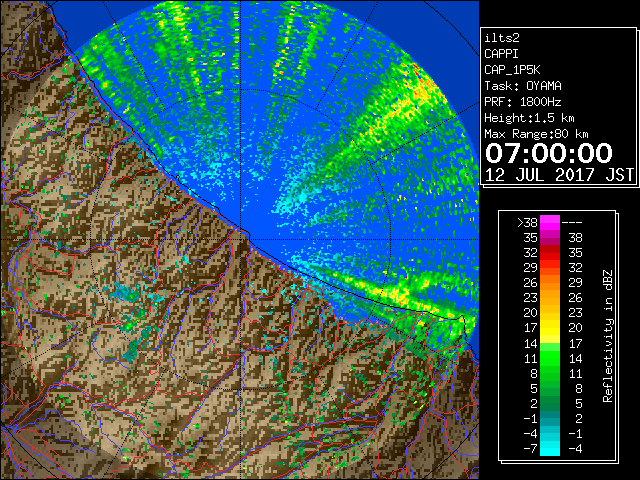Click the radar center where crosshairs meet
Screen dimensions: 640x480
pyautogui.click(x=241, y=240)
